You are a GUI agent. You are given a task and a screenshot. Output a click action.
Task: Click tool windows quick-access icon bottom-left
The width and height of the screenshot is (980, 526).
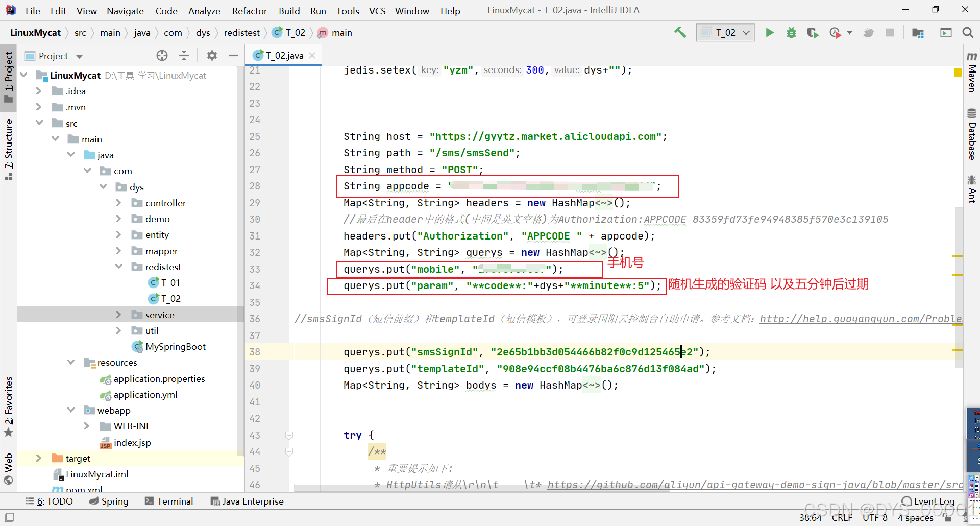tap(9, 517)
